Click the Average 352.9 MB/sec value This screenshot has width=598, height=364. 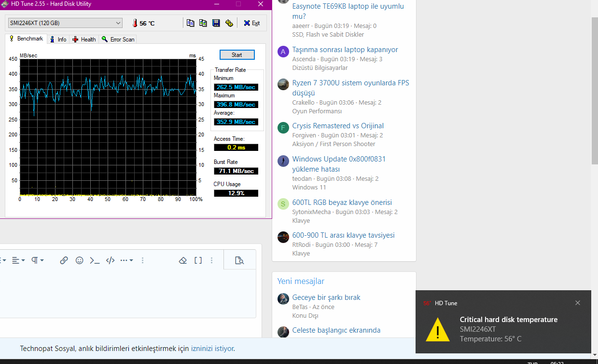click(236, 122)
